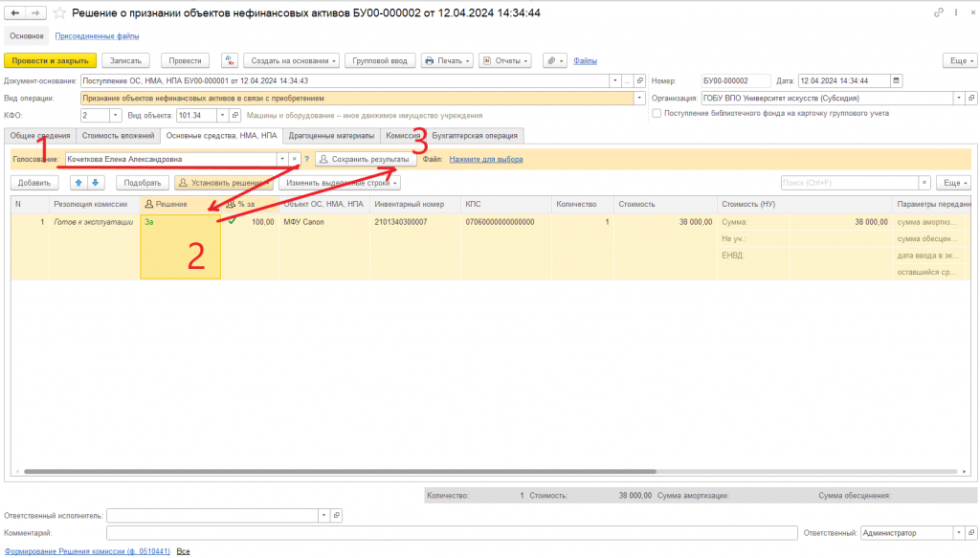This screenshot has width=980, height=558.
Task: Open the Создать на основании dropdown
Action: [x=291, y=60]
